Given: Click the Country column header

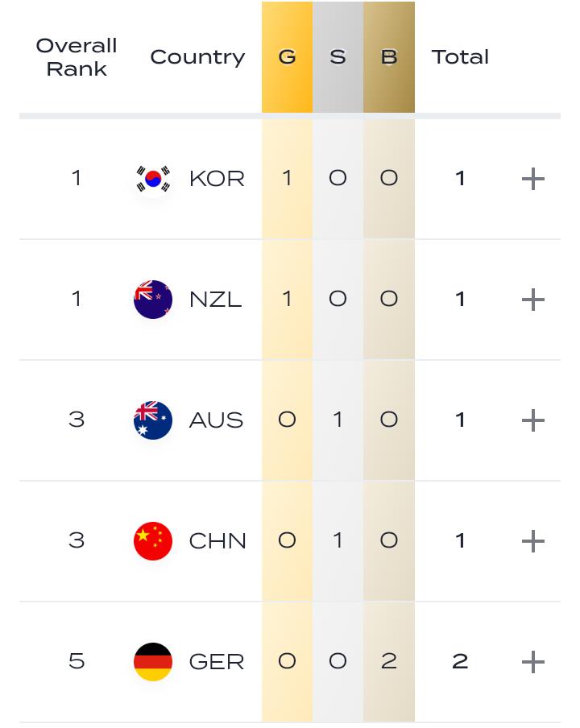Looking at the screenshot, I should point(197,57).
